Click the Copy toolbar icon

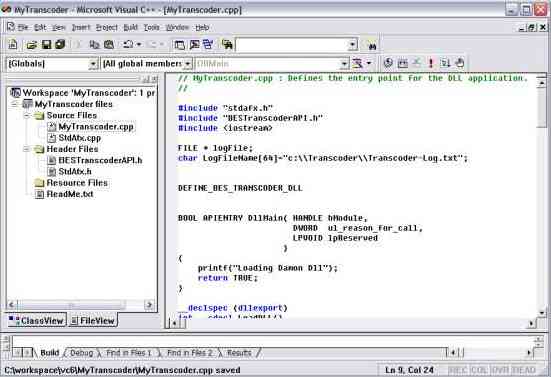94,45
